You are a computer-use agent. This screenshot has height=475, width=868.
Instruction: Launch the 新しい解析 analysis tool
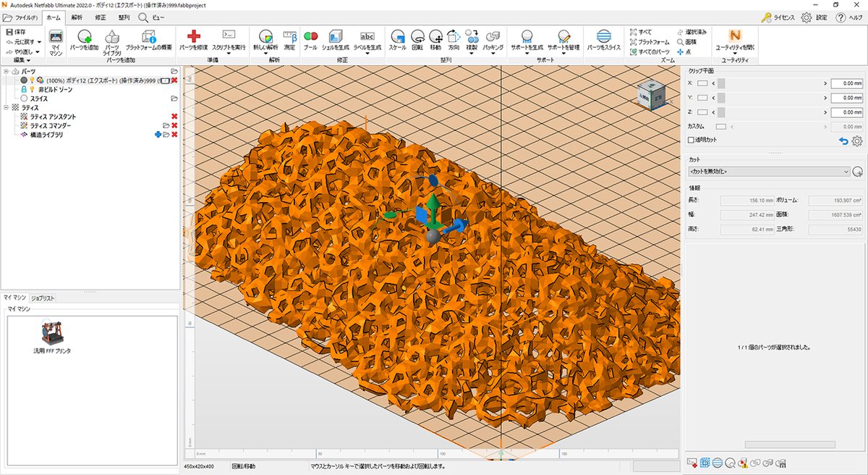point(265,38)
